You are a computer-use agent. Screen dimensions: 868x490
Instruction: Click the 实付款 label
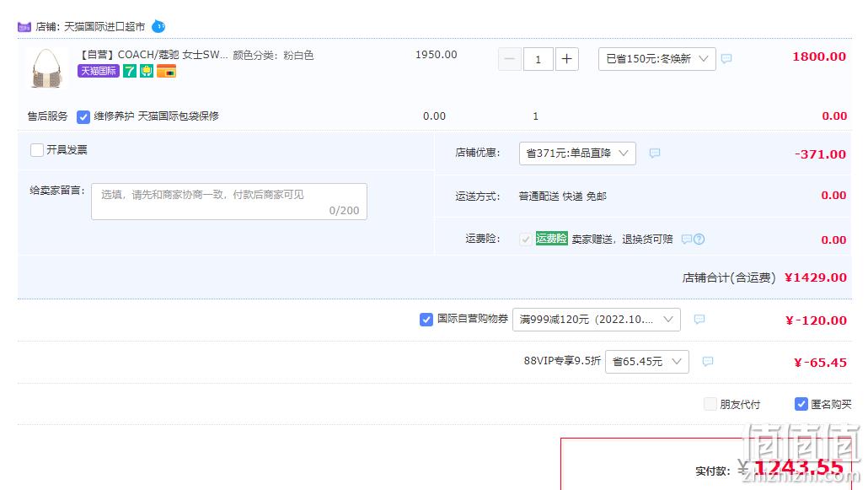click(x=713, y=471)
